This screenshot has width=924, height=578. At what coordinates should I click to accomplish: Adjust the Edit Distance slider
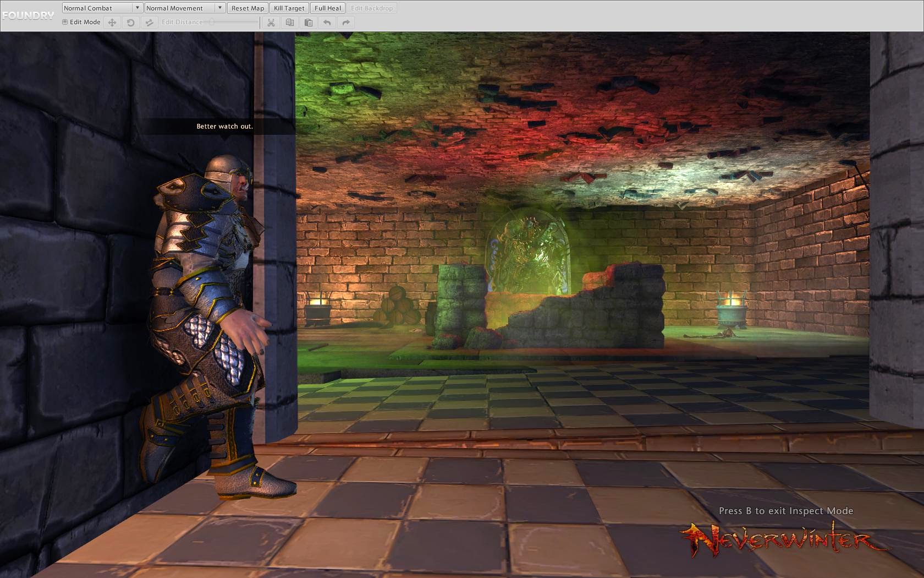pyautogui.click(x=231, y=22)
